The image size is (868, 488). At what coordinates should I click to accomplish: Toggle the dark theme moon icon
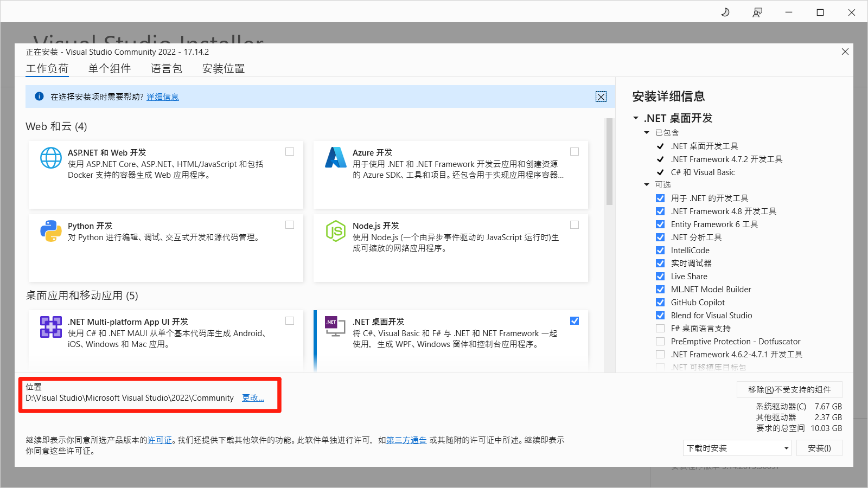pyautogui.click(x=725, y=12)
